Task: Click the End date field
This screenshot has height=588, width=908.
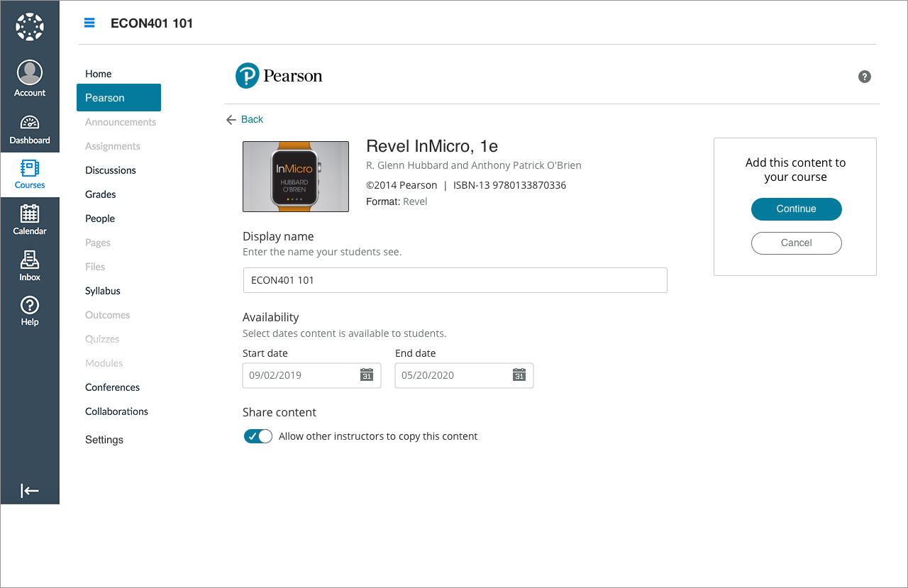Action: tap(464, 375)
